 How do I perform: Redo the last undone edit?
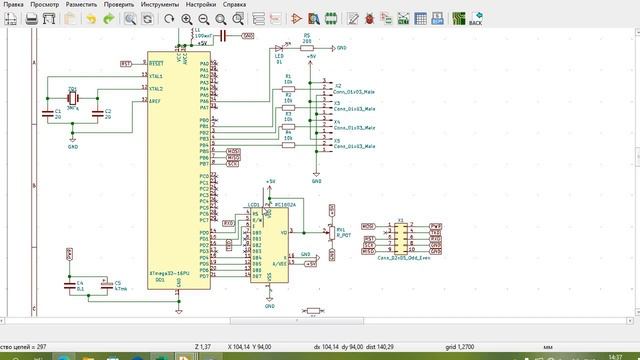tap(109, 19)
